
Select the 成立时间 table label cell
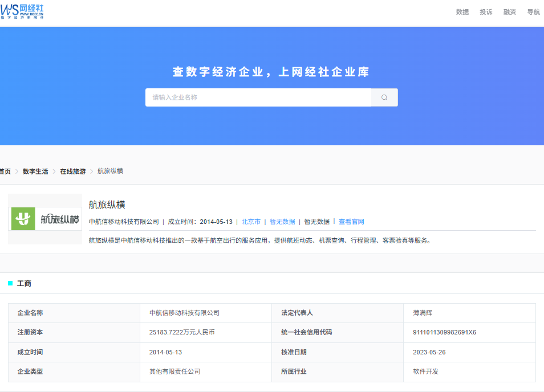[74, 352]
